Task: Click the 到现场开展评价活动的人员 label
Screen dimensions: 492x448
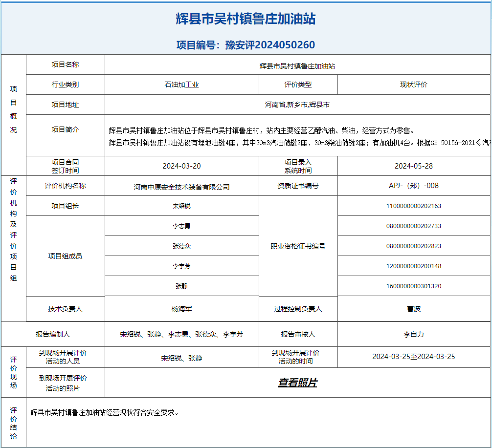Action: coord(63,357)
